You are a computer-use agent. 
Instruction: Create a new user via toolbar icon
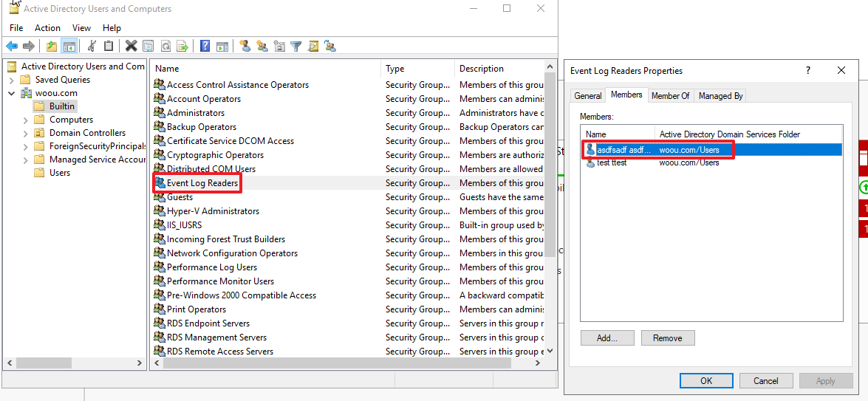[245, 47]
